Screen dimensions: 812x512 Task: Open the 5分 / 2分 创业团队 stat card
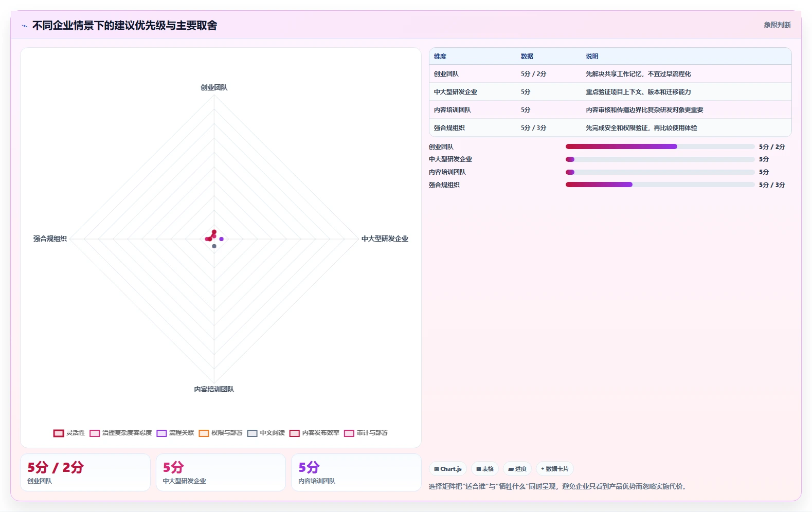pos(85,472)
